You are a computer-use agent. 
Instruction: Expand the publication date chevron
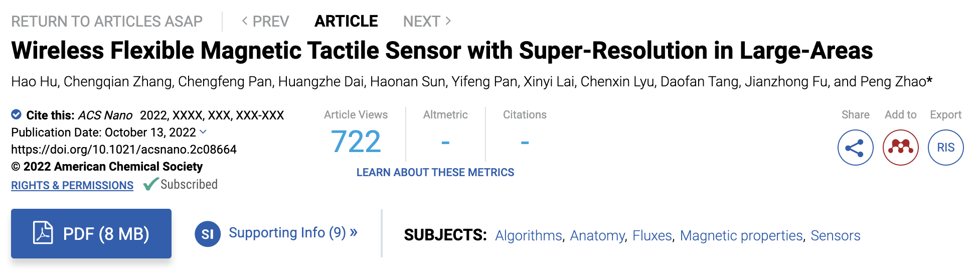tap(203, 132)
